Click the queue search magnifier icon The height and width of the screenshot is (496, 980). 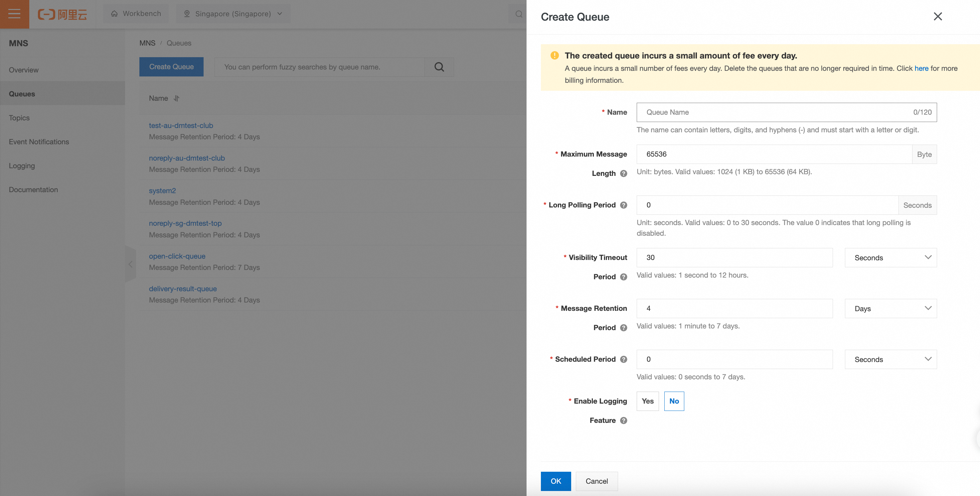click(x=439, y=67)
